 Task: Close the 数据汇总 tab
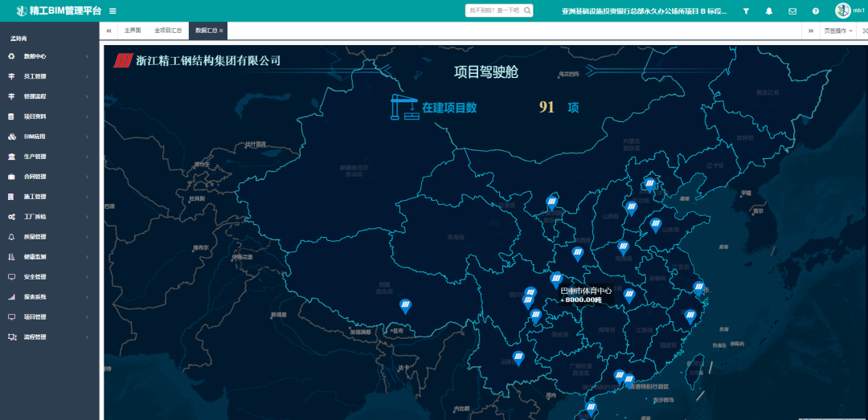coord(222,31)
